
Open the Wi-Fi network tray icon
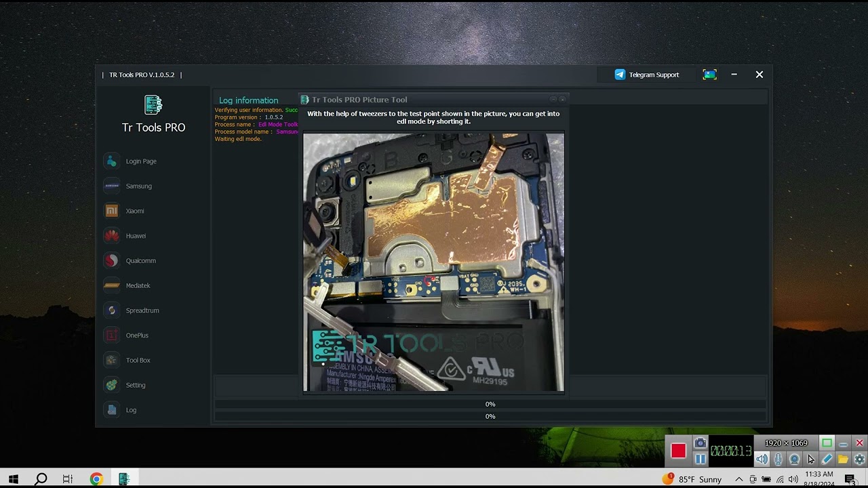pyautogui.click(x=780, y=479)
